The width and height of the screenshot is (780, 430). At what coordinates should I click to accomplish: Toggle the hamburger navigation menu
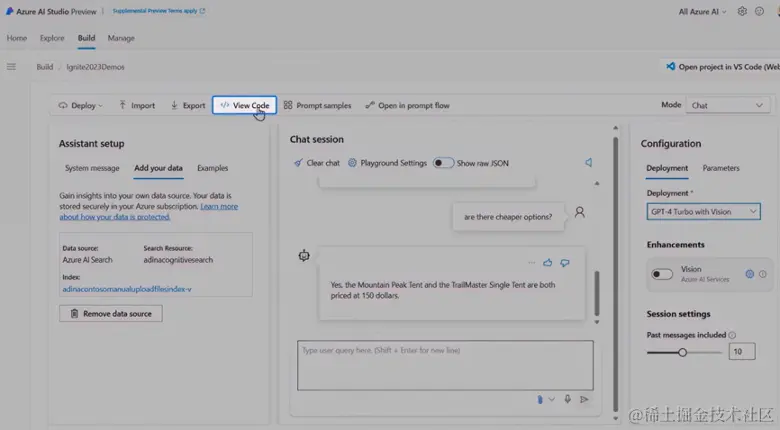pyautogui.click(x=11, y=66)
